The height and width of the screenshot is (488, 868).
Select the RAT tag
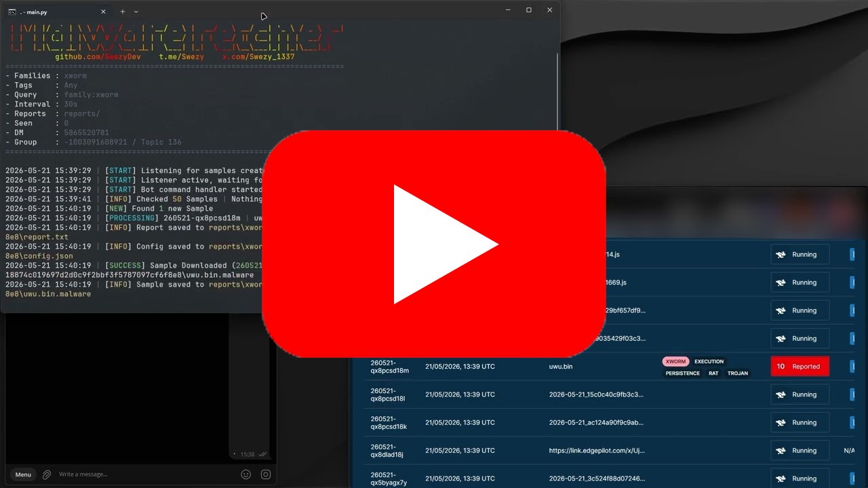point(713,373)
